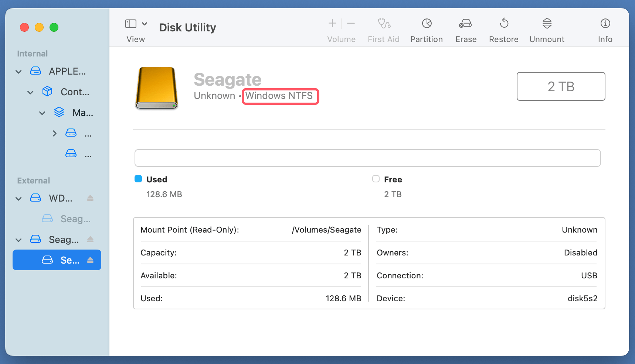Toggle the Used space legend indicator
This screenshot has width=635, height=364.
(x=138, y=179)
